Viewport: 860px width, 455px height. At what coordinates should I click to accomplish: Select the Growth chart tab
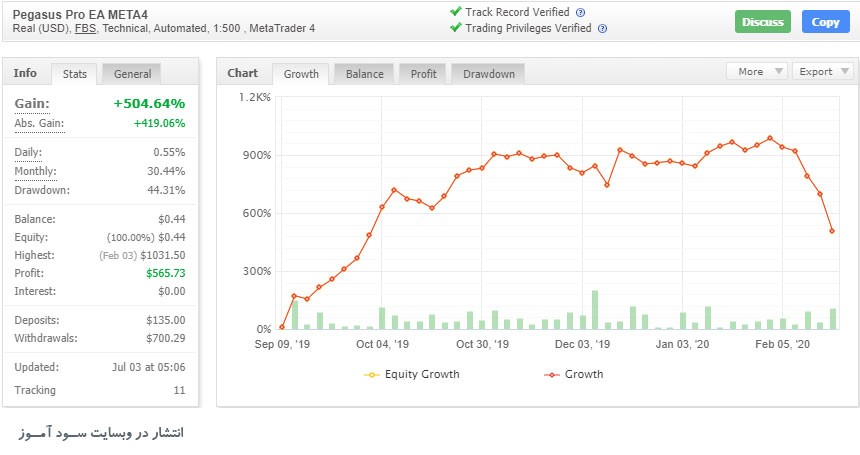301,74
